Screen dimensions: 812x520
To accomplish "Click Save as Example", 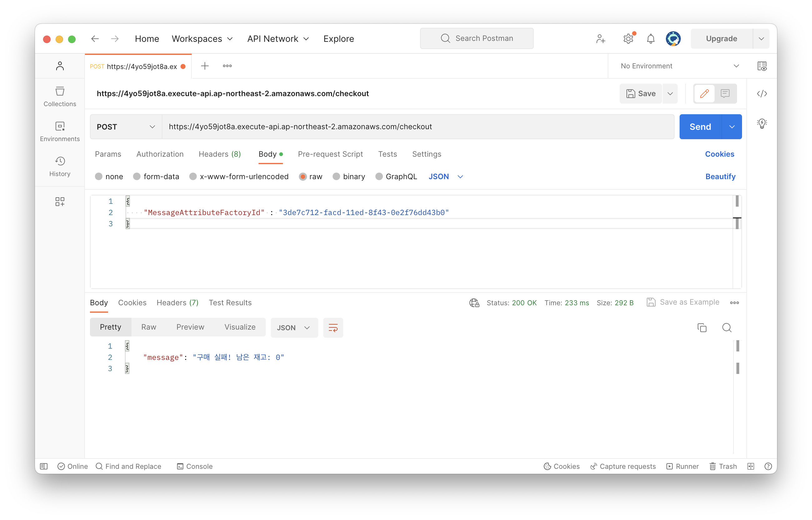I will (683, 302).
